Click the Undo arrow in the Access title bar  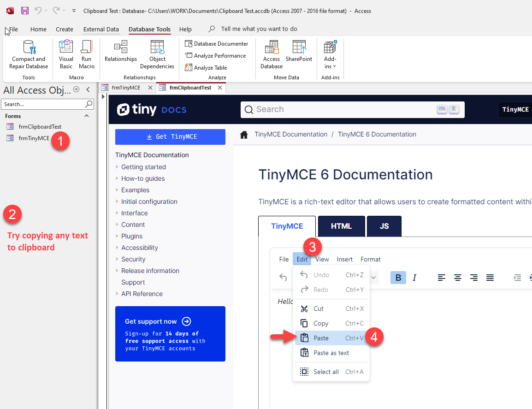click(38, 11)
